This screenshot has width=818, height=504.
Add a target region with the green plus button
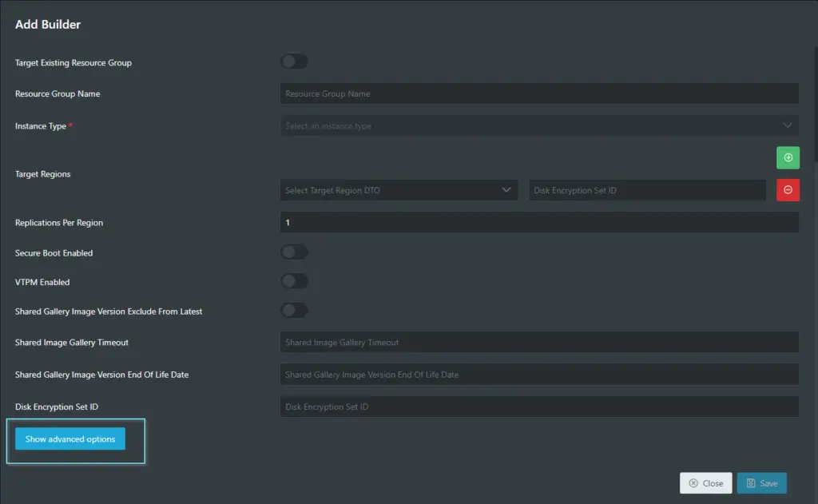point(788,157)
